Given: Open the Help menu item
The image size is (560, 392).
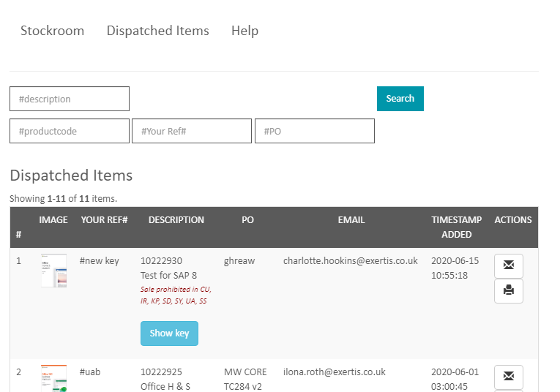Looking at the screenshot, I should (x=244, y=31).
